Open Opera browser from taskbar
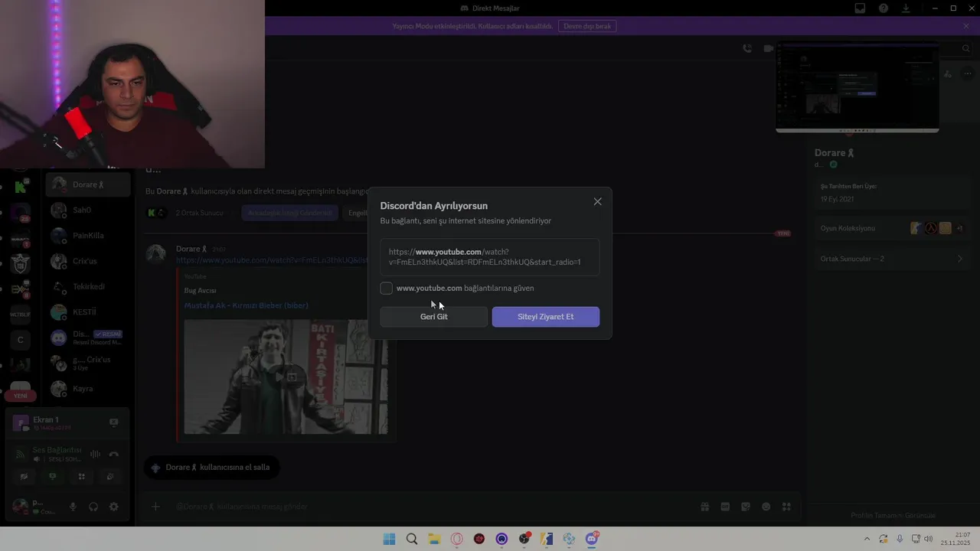The image size is (980, 551). coord(457,539)
